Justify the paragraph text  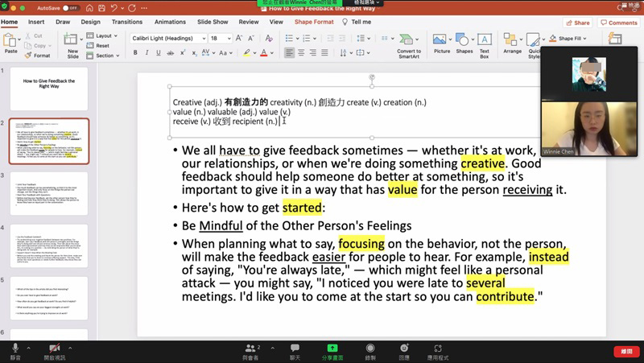(x=324, y=52)
